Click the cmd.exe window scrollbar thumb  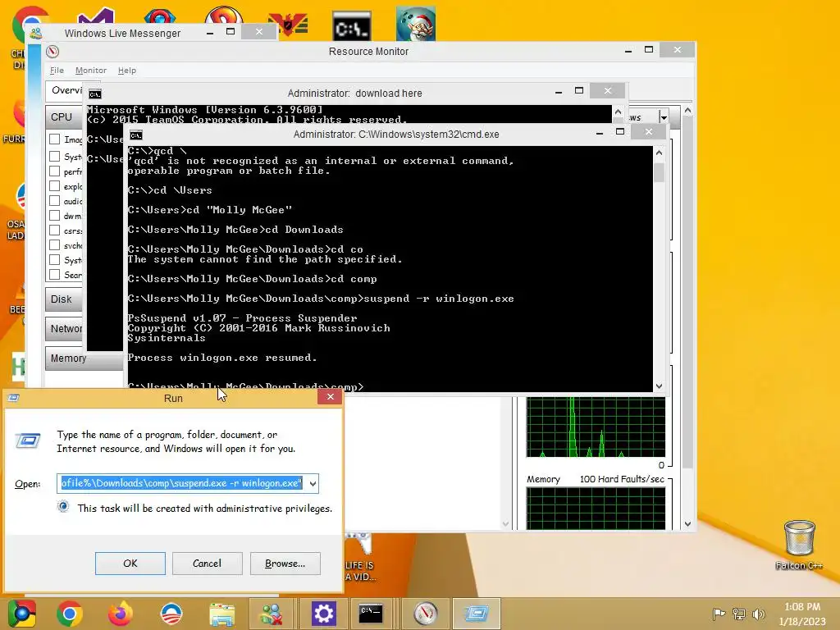659,172
